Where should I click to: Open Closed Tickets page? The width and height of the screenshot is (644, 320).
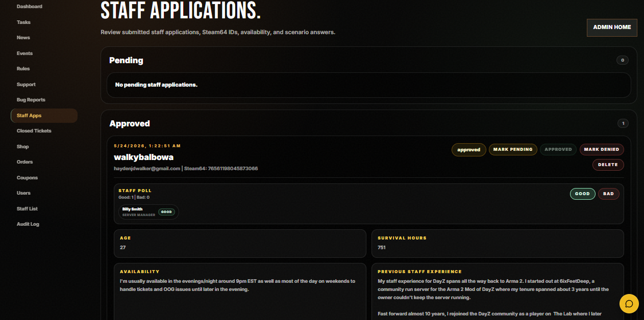coord(34,131)
